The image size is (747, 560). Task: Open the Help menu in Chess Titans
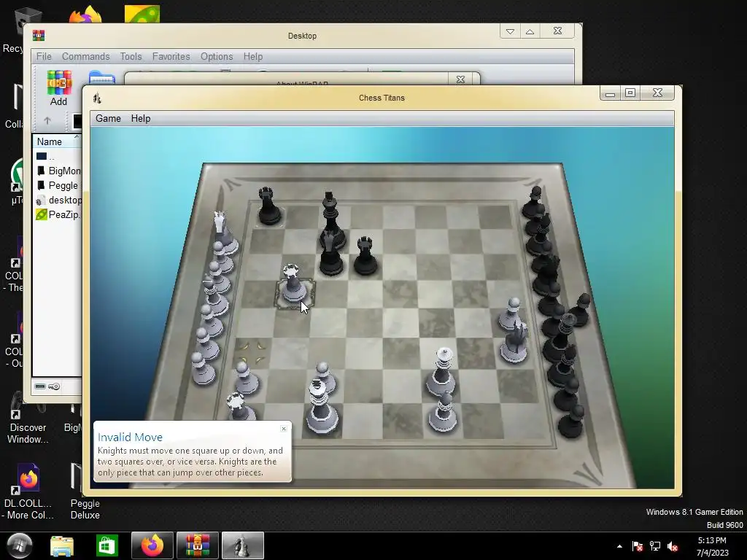tap(141, 119)
